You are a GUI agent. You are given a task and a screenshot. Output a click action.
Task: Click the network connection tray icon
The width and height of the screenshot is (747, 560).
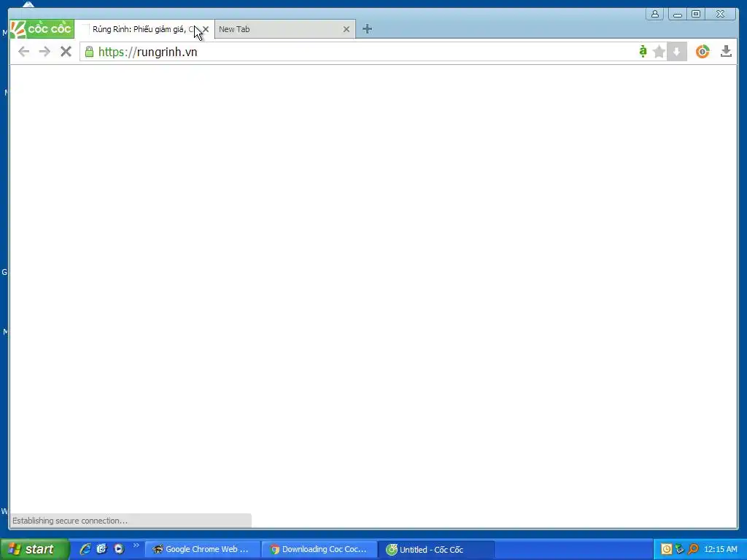point(680,549)
